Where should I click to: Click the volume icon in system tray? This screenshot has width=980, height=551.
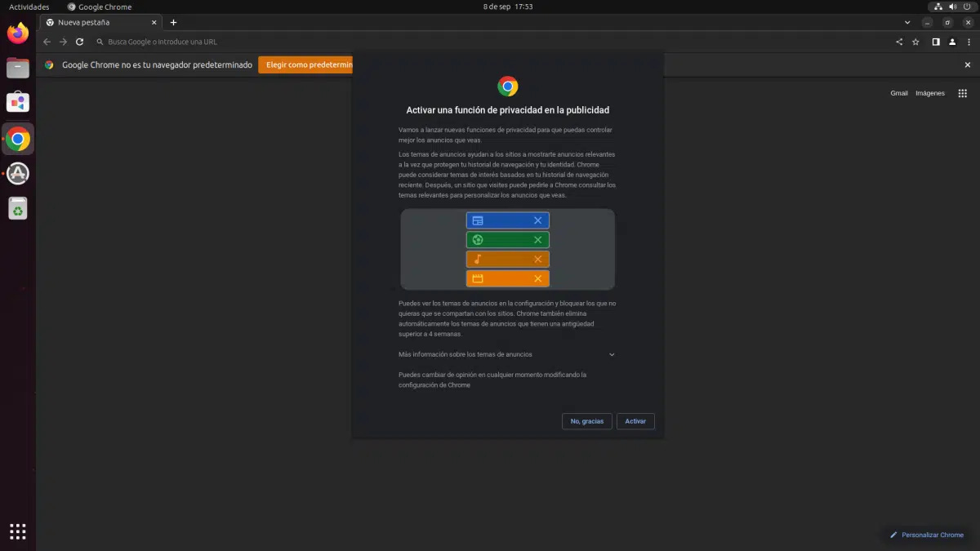coord(952,7)
